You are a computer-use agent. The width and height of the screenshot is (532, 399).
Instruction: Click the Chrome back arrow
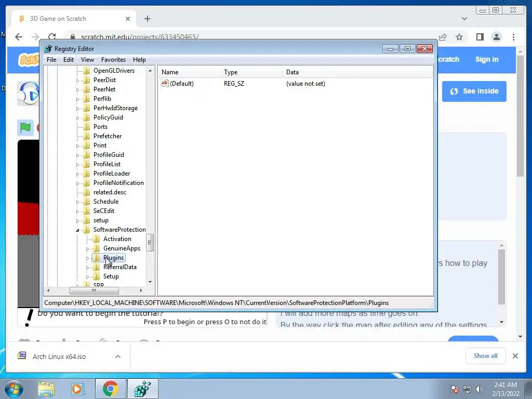[x=19, y=37]
